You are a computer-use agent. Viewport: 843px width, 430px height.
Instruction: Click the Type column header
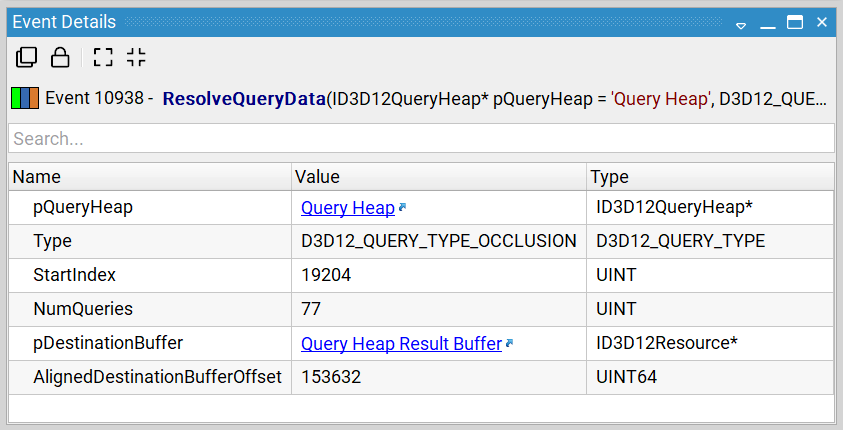pos(710,177)
